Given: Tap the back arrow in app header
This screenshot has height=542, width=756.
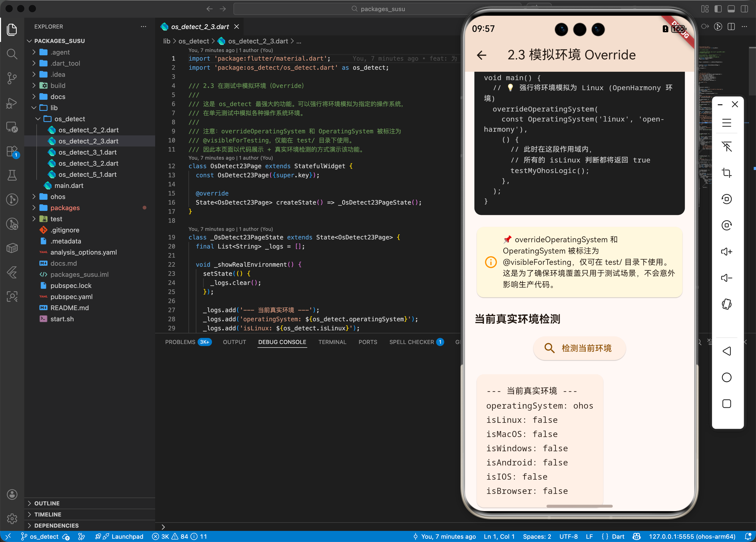Looking at the screenshot, I should [x=482, y=55].
